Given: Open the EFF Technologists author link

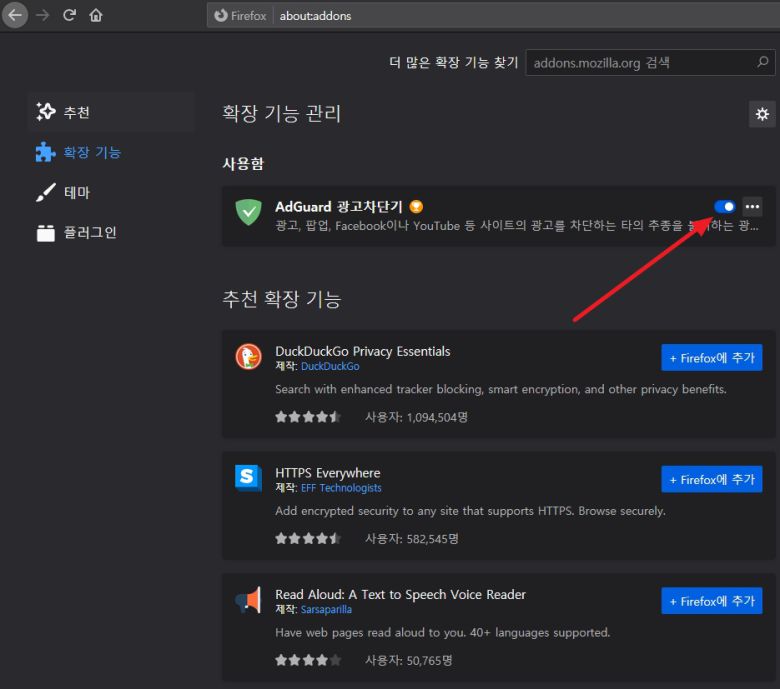Looking at the screenshot, I should click(x=341, y=488).
